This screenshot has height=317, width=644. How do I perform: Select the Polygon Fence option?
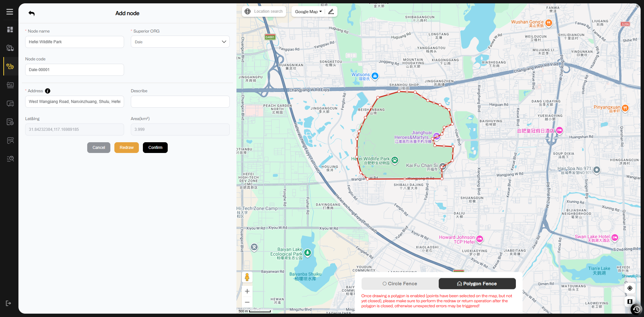pos(477,284)
